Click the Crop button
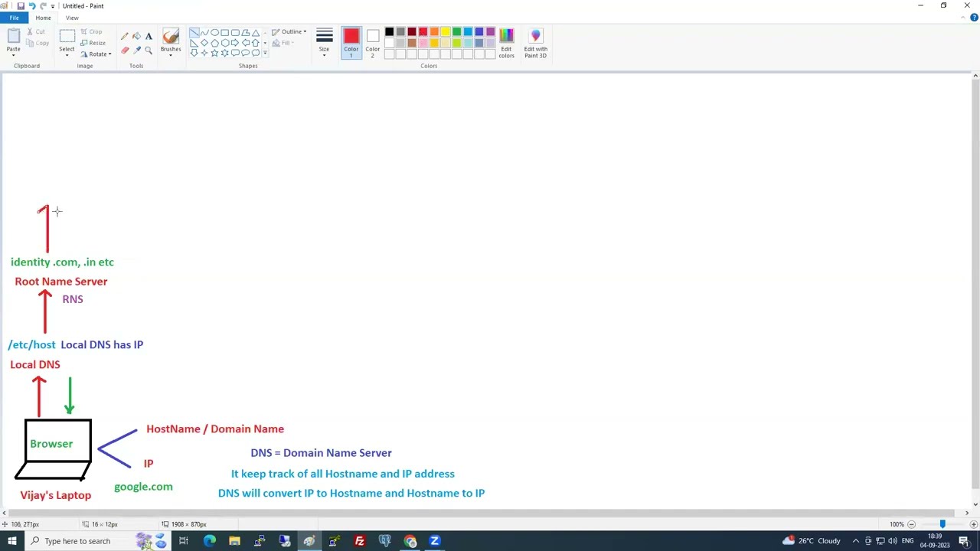The height and width of the screenshot is (551, 980). (x=91, y=32)
